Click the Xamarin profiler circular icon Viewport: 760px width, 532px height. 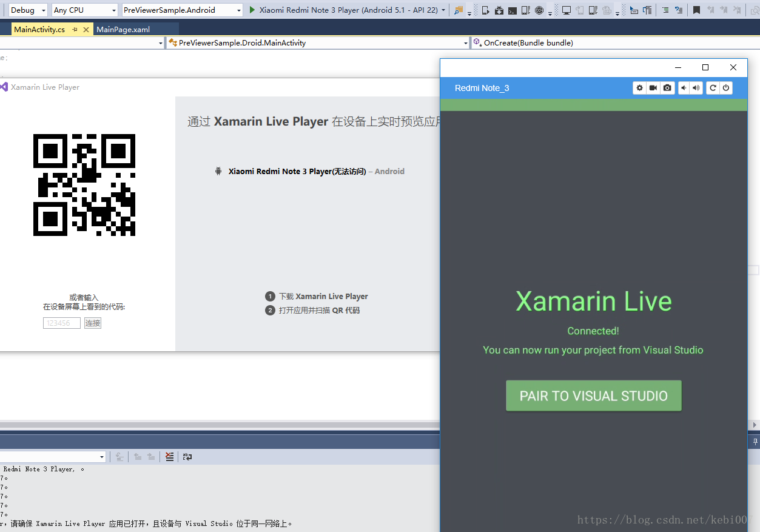tap(539, 10)
